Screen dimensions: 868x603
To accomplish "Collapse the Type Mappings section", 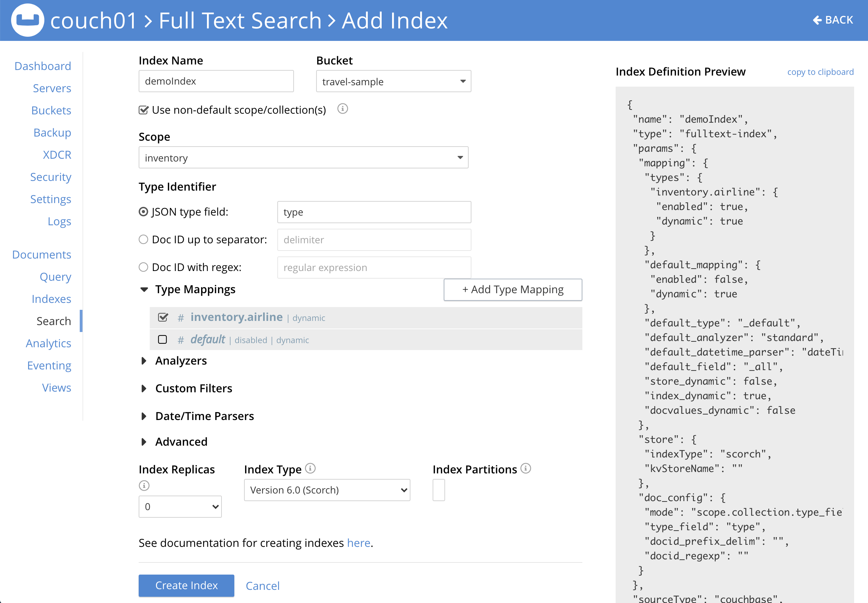I will click(144, 290).
